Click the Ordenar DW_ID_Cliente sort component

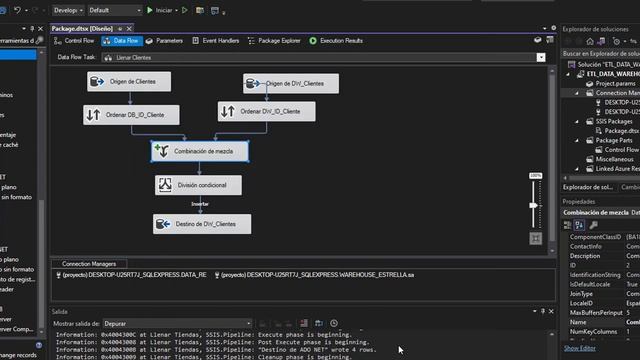pyautogui.click(x=267, y=111)
